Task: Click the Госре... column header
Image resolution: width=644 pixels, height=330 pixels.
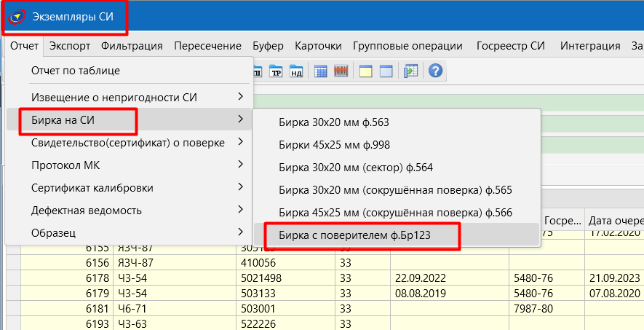Action: (563, 221)
